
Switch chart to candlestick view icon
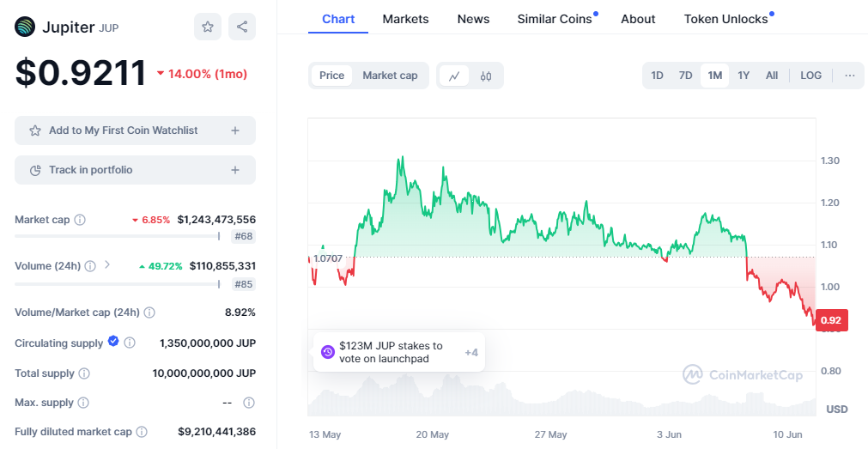486,76
